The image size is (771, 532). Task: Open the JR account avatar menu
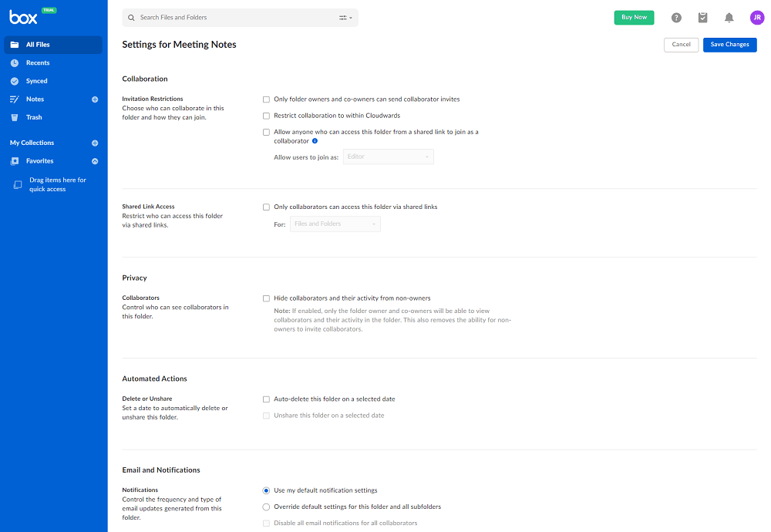757,17
